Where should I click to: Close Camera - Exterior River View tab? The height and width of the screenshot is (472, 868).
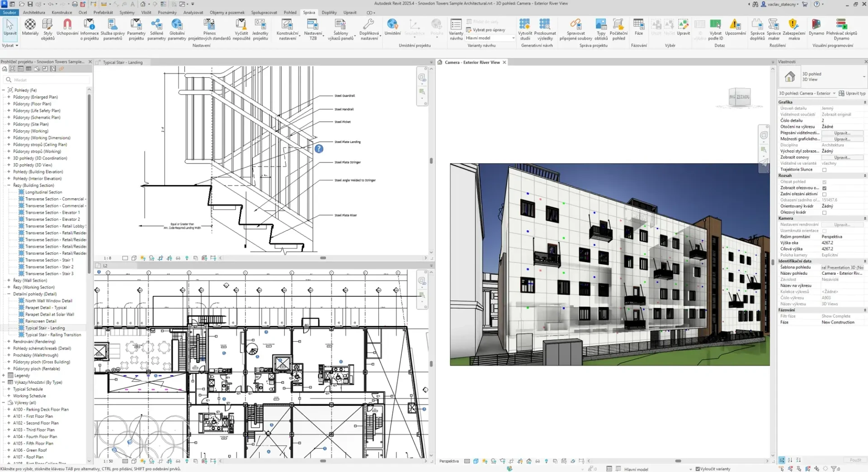504,62
